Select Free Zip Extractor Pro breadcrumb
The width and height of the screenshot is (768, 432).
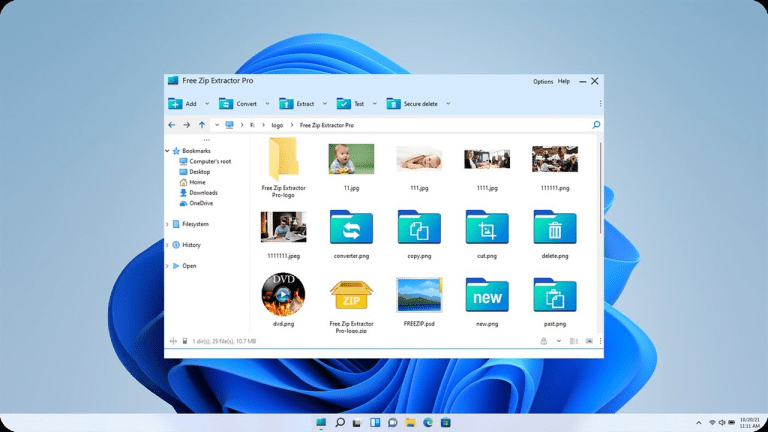click(327, 125)
